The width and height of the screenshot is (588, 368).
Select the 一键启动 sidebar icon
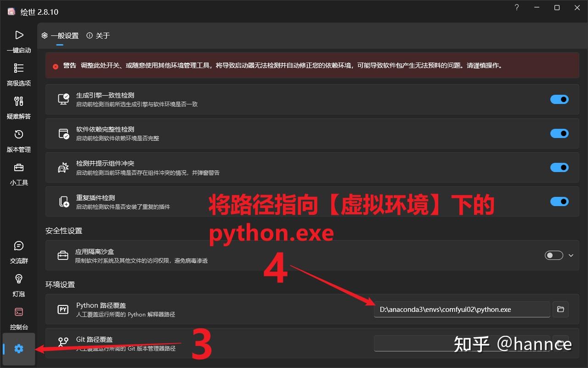tap(19, 40)
